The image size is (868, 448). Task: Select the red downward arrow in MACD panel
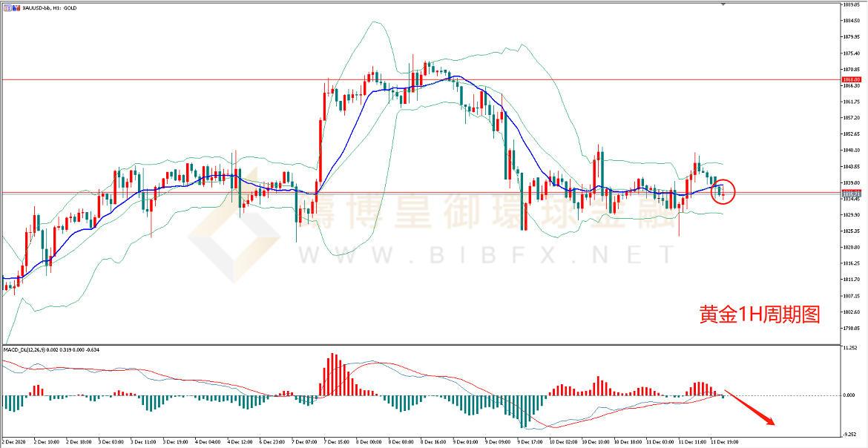tap(750, 407)
